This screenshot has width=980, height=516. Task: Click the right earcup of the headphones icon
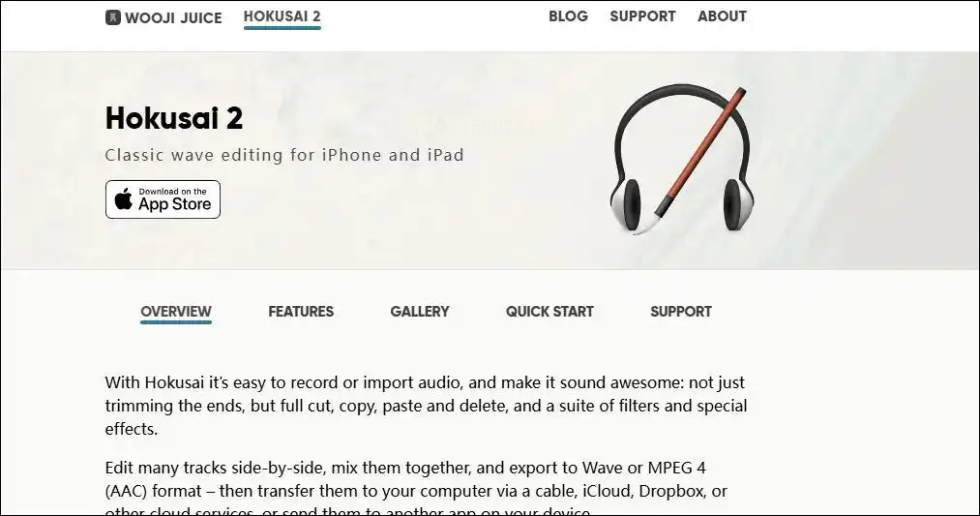[x=736, y=203]
